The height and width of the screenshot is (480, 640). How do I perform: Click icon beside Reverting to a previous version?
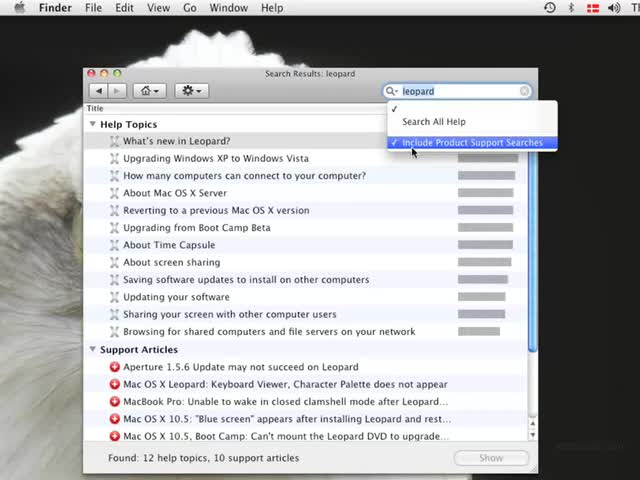[114, 211]
